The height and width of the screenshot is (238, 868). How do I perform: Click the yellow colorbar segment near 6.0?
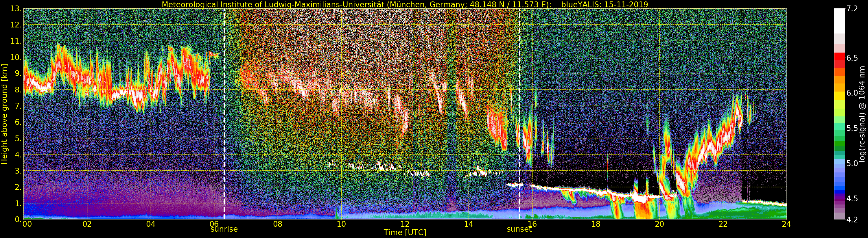tap(839, 95)
